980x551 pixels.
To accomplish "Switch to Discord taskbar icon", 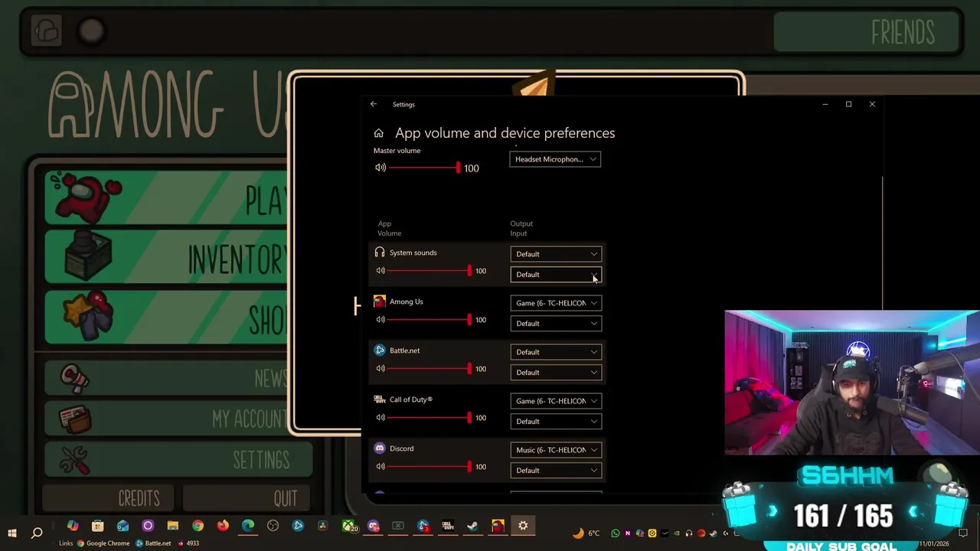I will tap(373, 526).
